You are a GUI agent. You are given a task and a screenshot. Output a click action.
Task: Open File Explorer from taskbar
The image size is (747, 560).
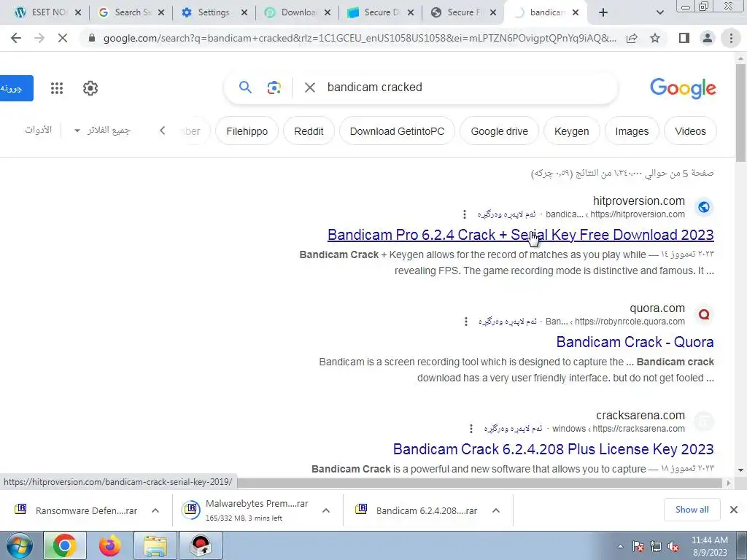(x=155, y=545)
